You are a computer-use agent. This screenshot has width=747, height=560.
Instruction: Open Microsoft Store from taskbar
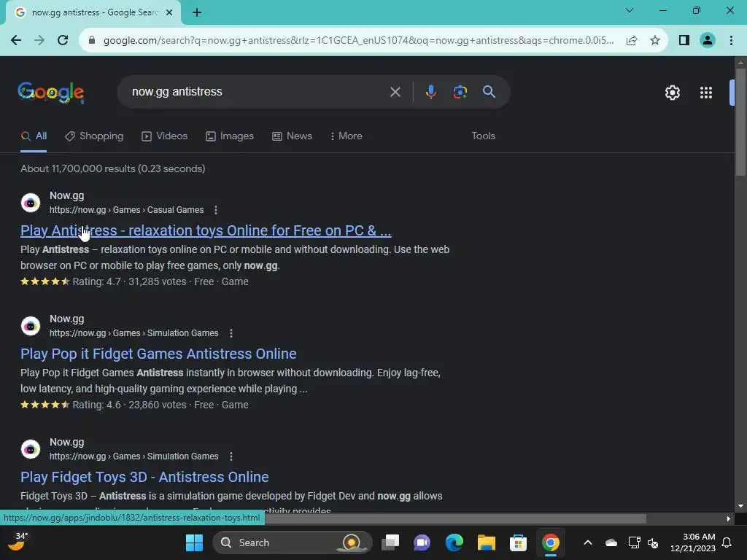tap(519, 542)
